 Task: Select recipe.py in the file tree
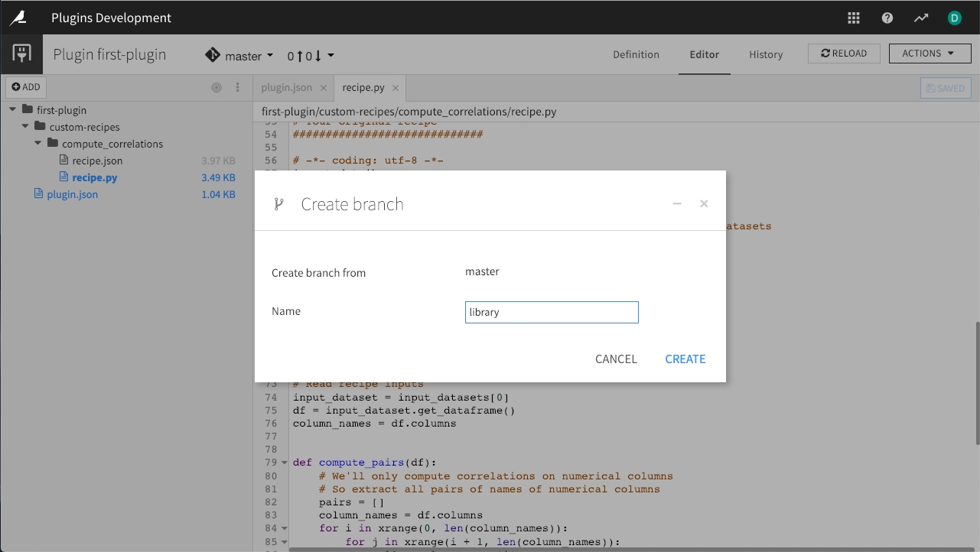[x=94, y=177]
